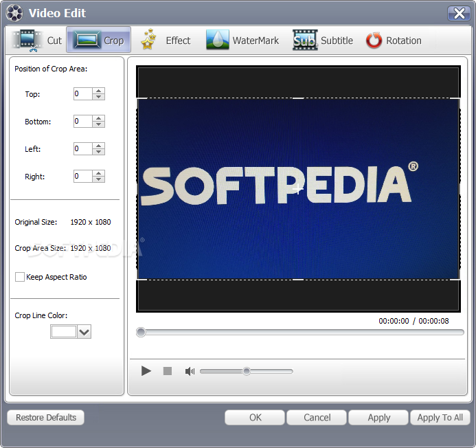Click the bottom-center crop handle

tap(298, 280)
